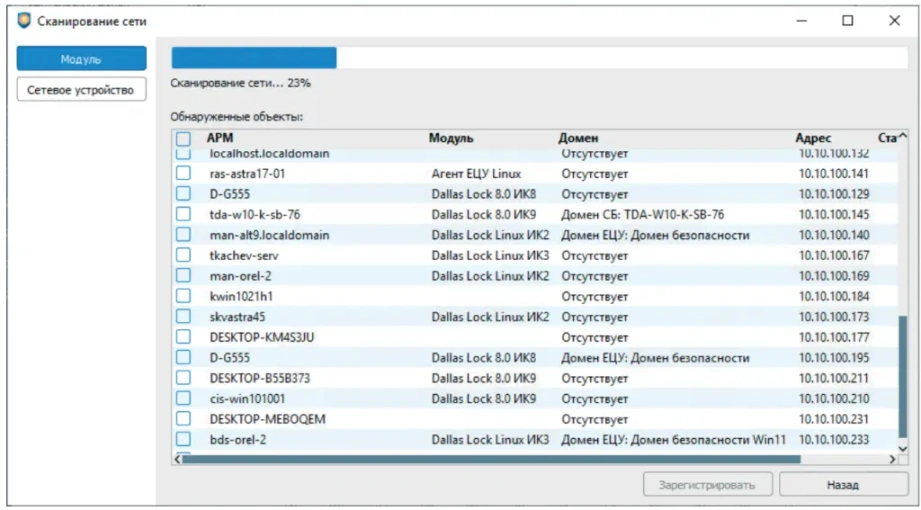
Task: Check the box for ras-astra17-01
Action: pyautogui.click(x=183, y=173)
